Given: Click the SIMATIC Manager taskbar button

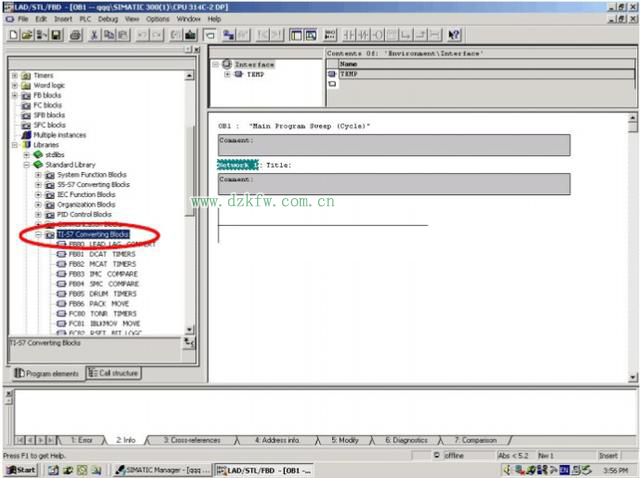Looking at the screenshot, I should click(x=164, y=470).
